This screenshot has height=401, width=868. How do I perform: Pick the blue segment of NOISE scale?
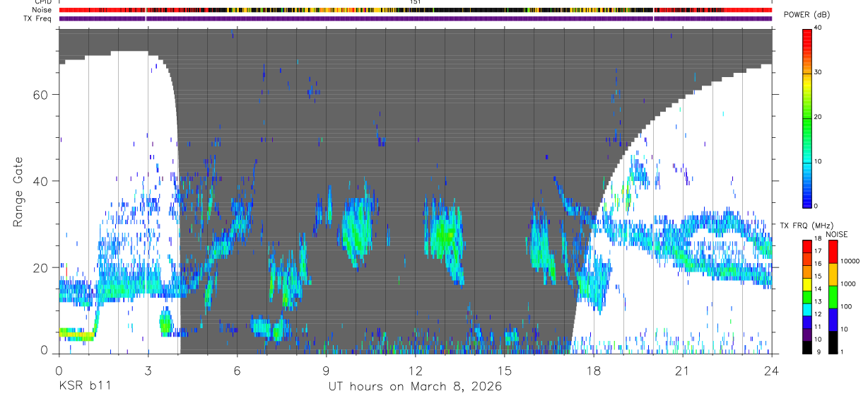point(833,320)
